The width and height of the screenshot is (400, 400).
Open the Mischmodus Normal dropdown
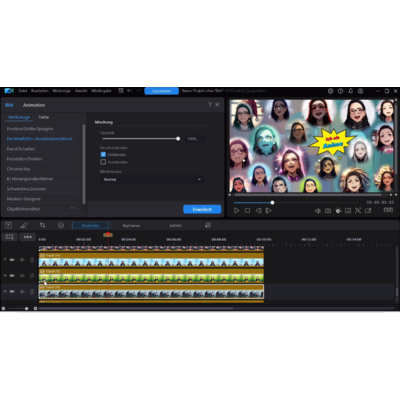[x=152, y=179]
